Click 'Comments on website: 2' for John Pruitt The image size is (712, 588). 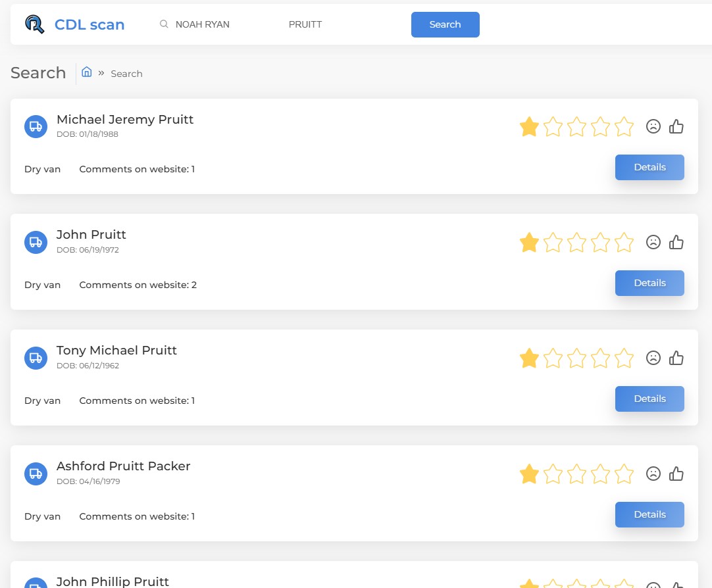(x=138, y=285)
